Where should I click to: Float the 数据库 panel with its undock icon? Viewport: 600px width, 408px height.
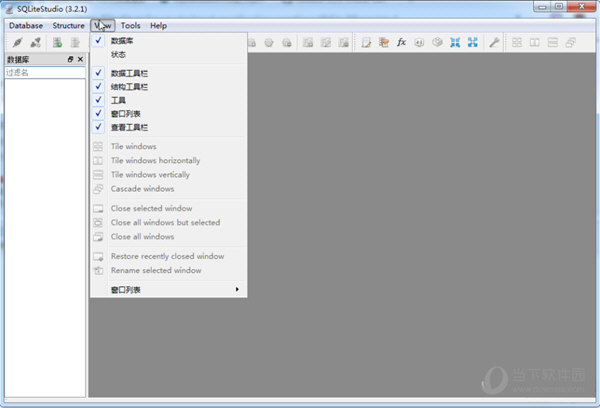coord(70,59)
